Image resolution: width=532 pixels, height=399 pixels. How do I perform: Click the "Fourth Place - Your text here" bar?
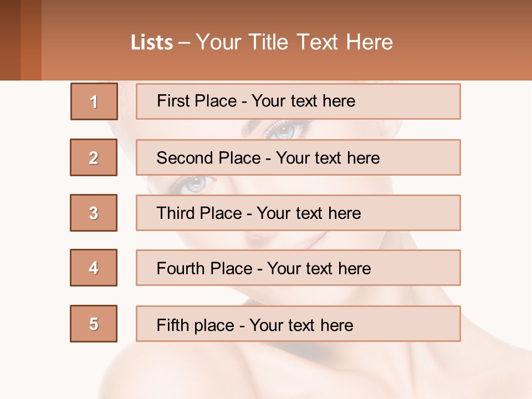(298, 268)
